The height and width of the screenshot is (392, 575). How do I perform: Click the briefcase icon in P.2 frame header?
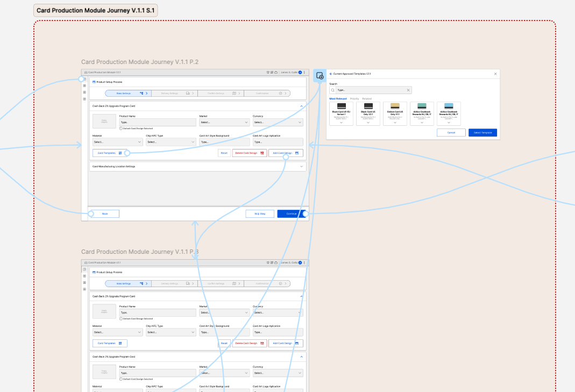[x=276, y=72]
